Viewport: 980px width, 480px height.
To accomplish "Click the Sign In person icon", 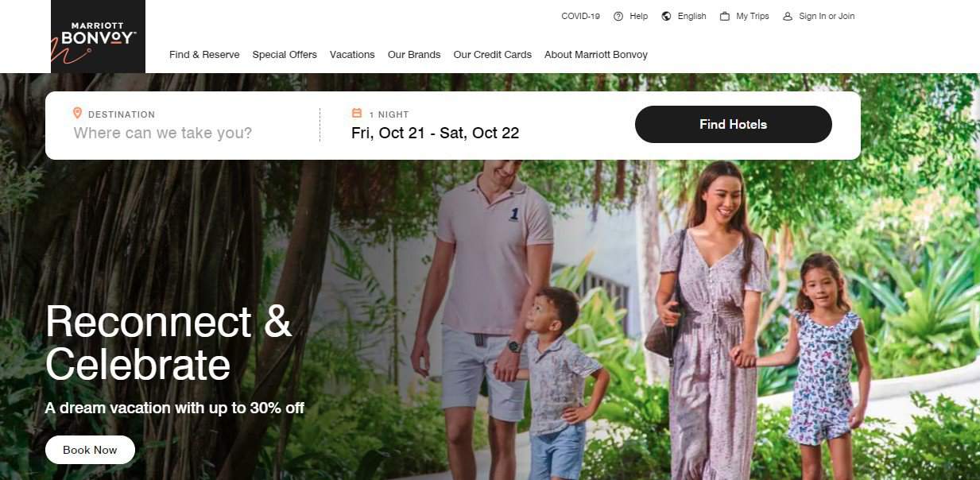I will click(788, 16).
